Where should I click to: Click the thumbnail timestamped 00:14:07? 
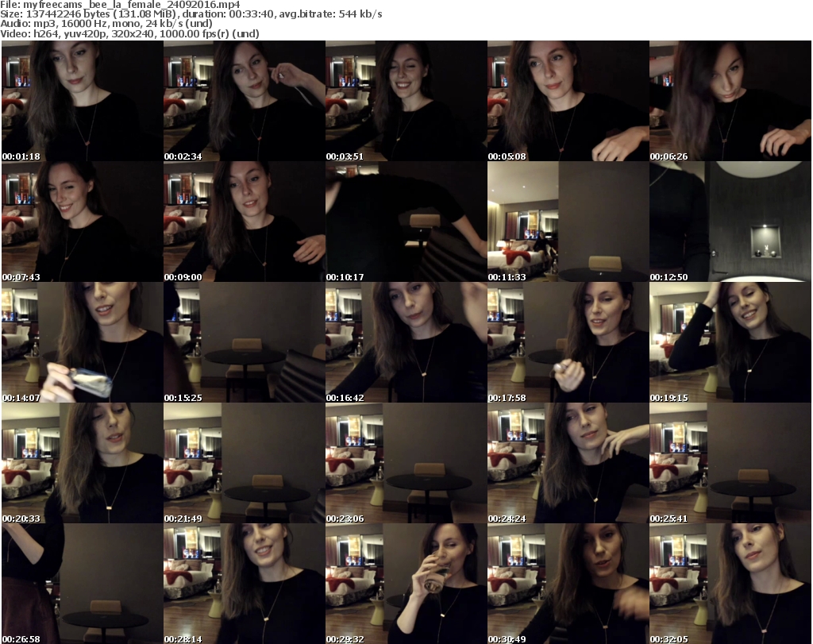(83, 343)
